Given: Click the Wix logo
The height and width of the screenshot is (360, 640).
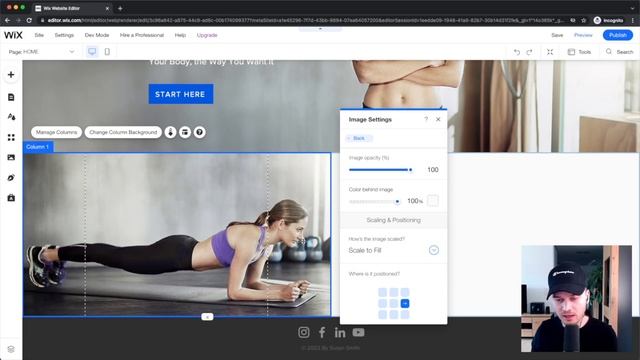Looking at the screenshot, I should click(13, 35).
